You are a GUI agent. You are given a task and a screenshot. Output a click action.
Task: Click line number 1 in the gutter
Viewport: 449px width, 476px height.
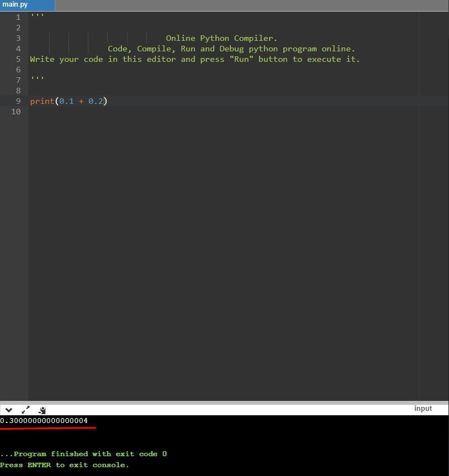click(18, 17)
